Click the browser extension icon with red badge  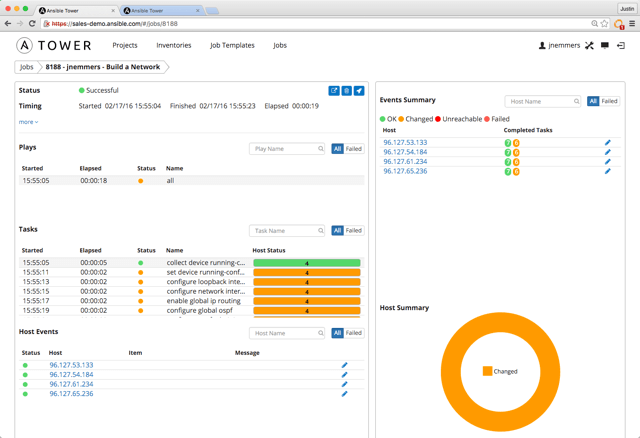[619, 24]
